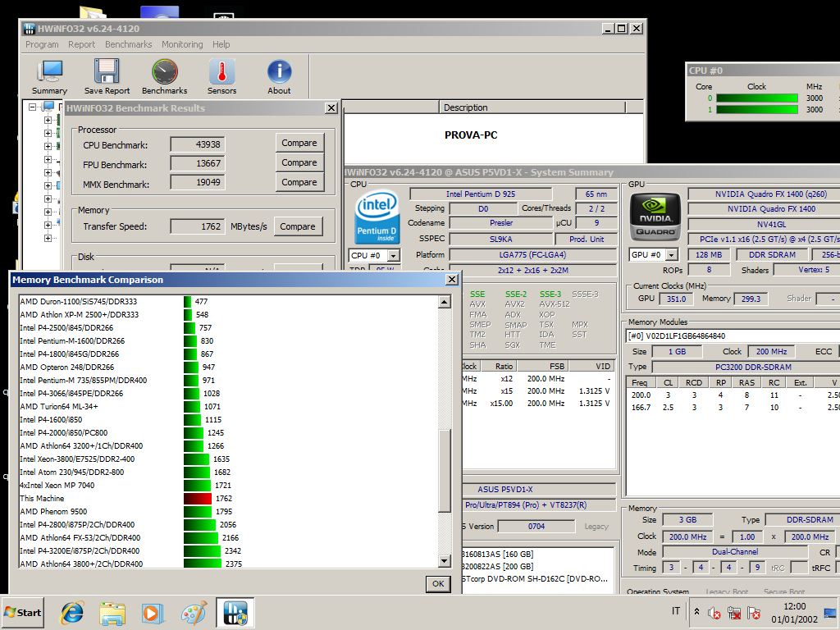Open the Monitoring menu
The height and width of the screenshot is (630, 840).
[x=181, y=44]
